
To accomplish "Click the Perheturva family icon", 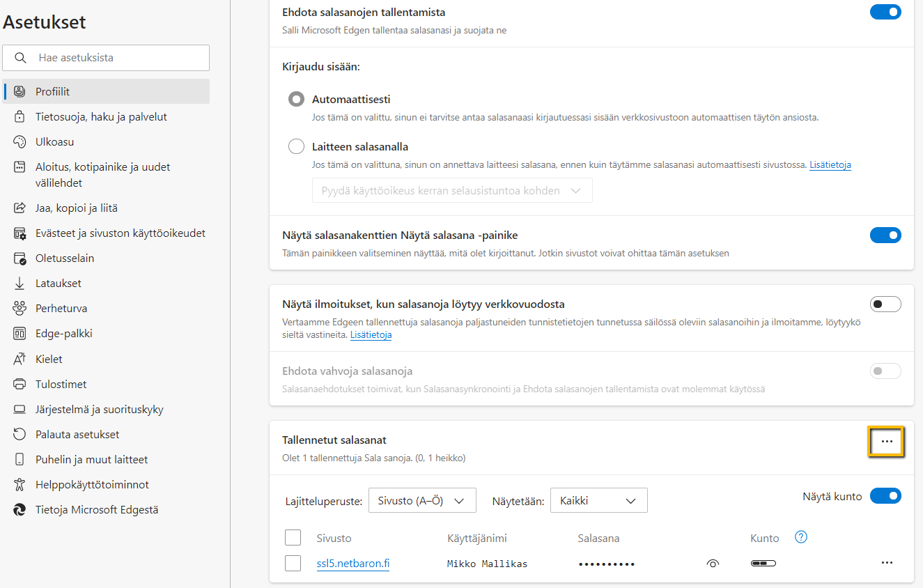I will click(20, 309).
